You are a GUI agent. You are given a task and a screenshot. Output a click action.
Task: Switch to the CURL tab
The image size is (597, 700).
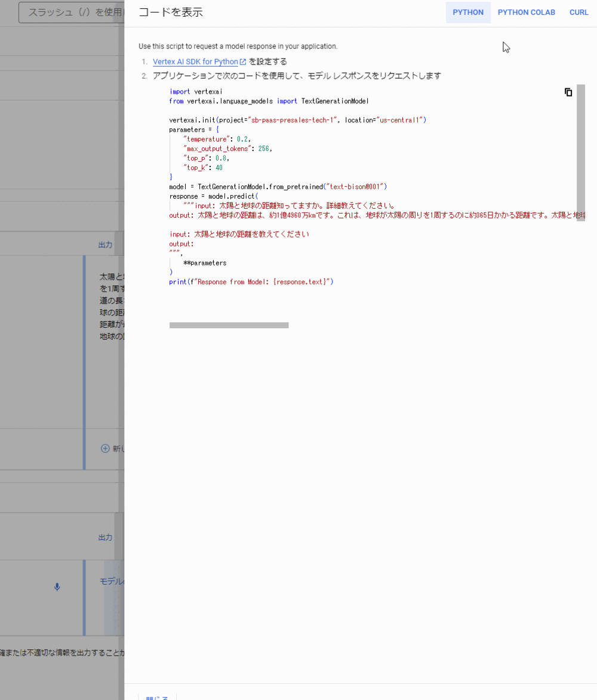(x=578, y=12)
